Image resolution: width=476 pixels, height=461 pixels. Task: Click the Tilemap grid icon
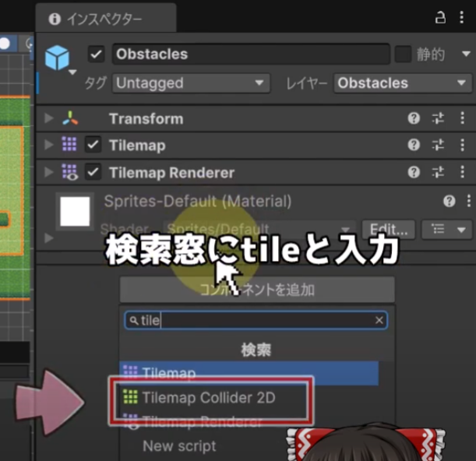[69, 144]
